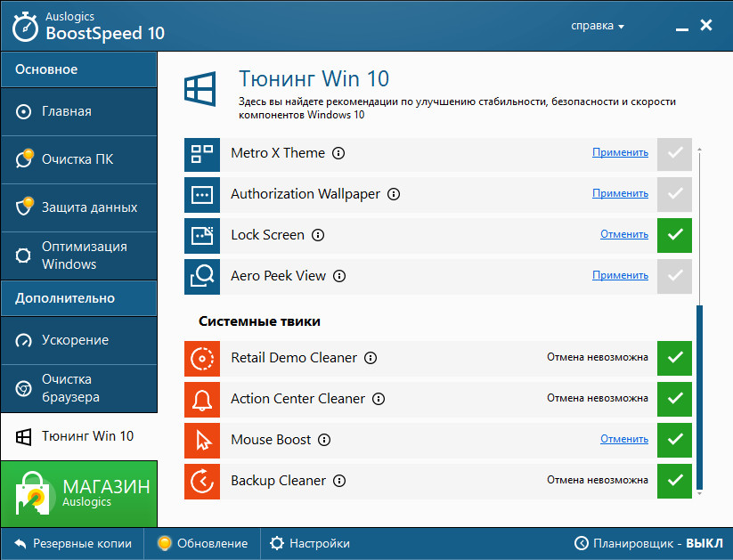Click the Основное section header
Viewport: 733px width, 560px height.
pos(79,69)
